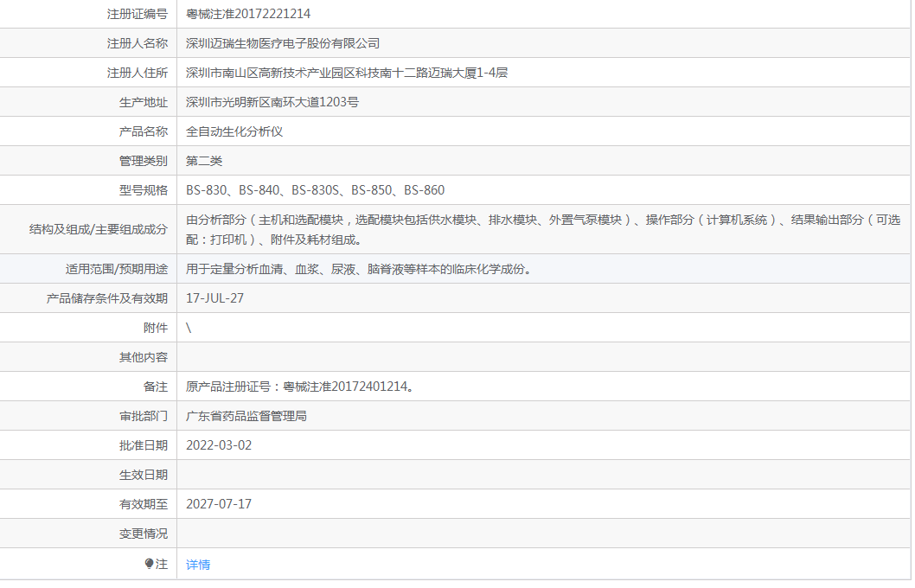The width and height of the screenshot is (915, 588).
Task: Click the 附件 label
Action: (x=156, y=328)
